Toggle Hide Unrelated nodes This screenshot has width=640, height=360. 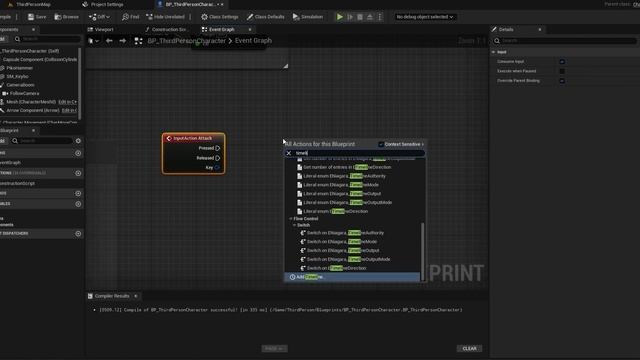click(165, 17)
